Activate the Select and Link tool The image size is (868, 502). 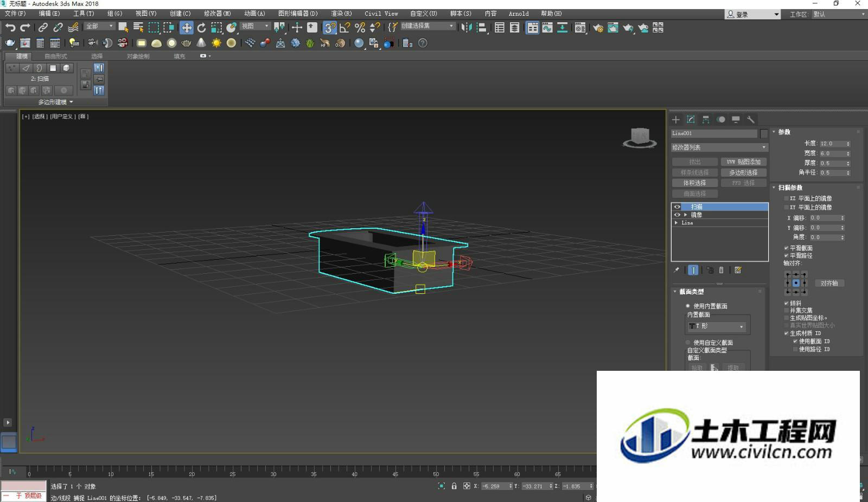coord(43,27)
